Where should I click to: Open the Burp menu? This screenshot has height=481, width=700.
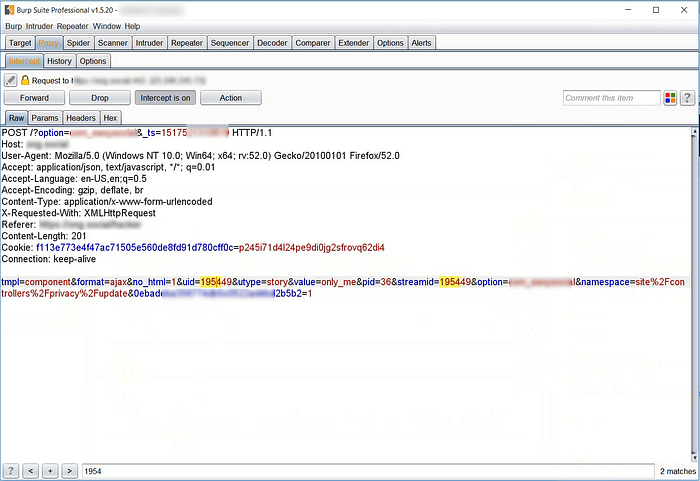13,26
